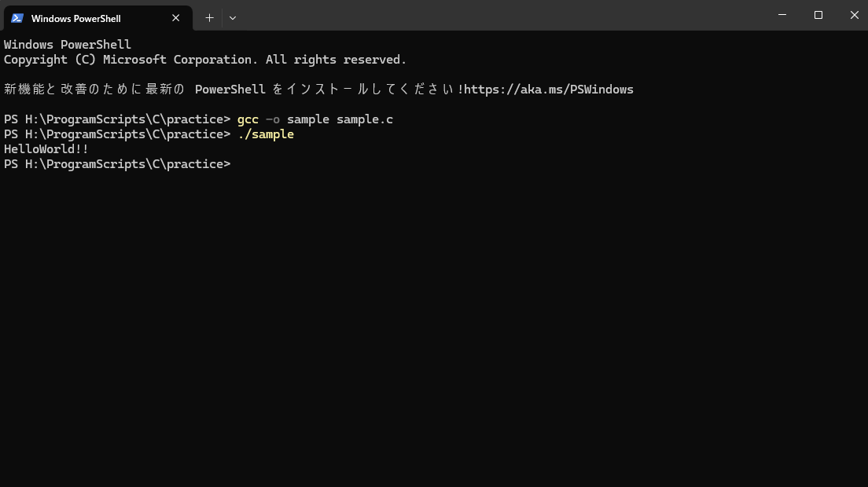Click the PowerShell icon in the tab
This screenshot has width=868, height=487.
[17, 18]
